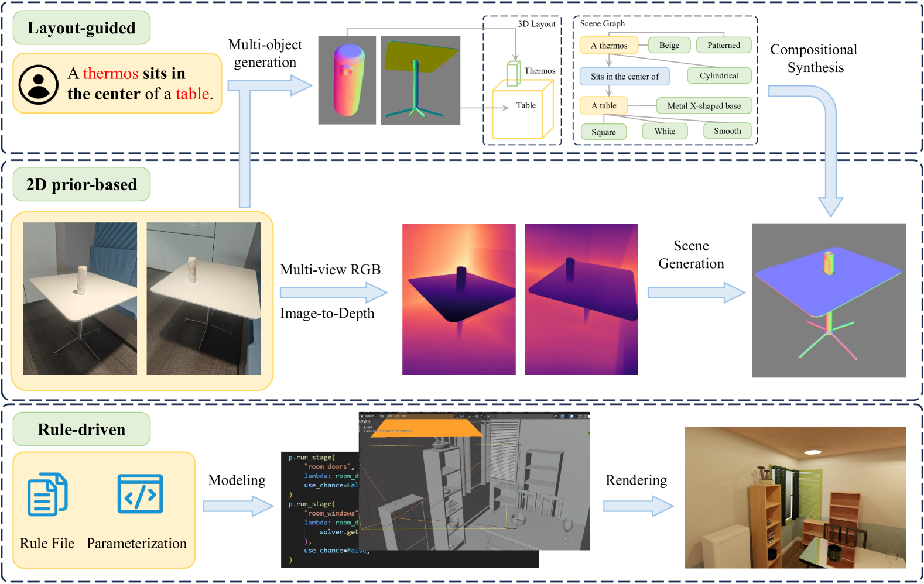This screenshot has width=924, height=584.
Task: Click the '3D Layout' panel title
Action: click(536, 24)
